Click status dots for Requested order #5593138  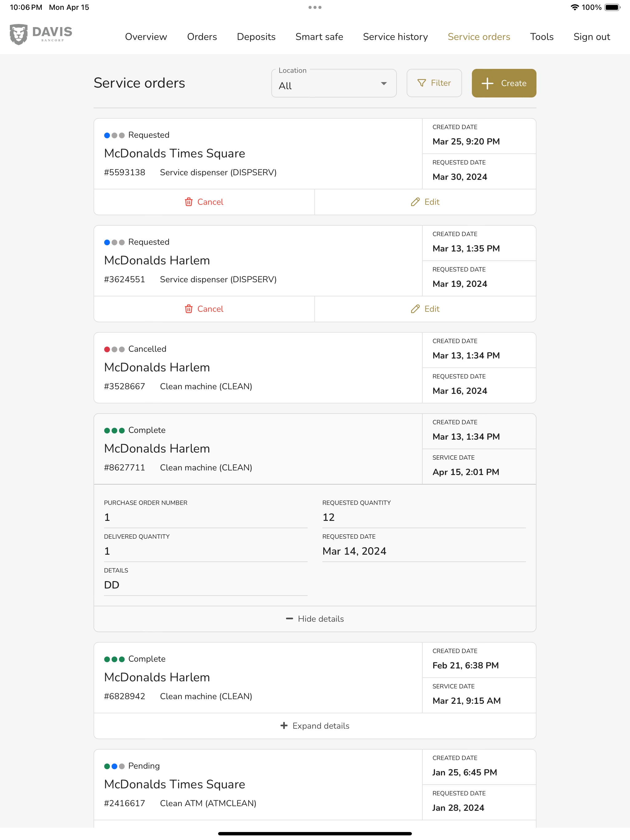114,135
